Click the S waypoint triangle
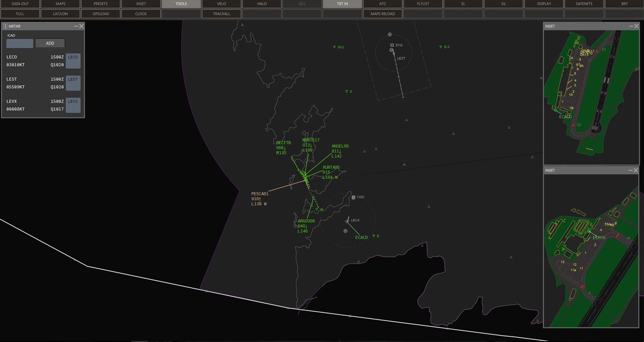This screenshot has width=644, height=342. (x=347, y=91)
